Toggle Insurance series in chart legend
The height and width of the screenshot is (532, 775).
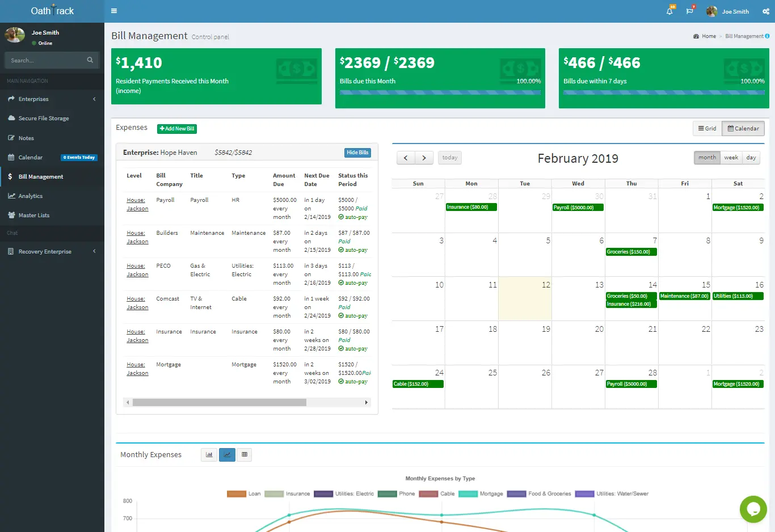click(287, 493)
